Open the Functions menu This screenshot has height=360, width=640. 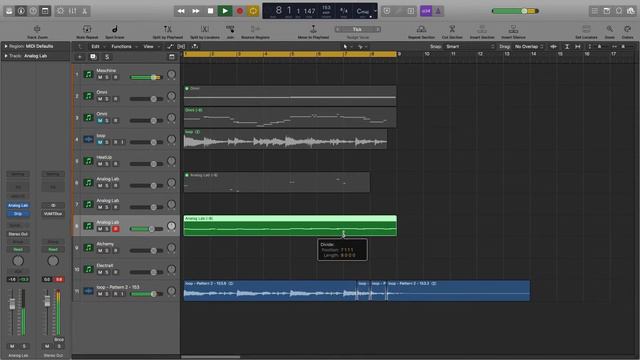pyautogui.click(x=124, y=47)
